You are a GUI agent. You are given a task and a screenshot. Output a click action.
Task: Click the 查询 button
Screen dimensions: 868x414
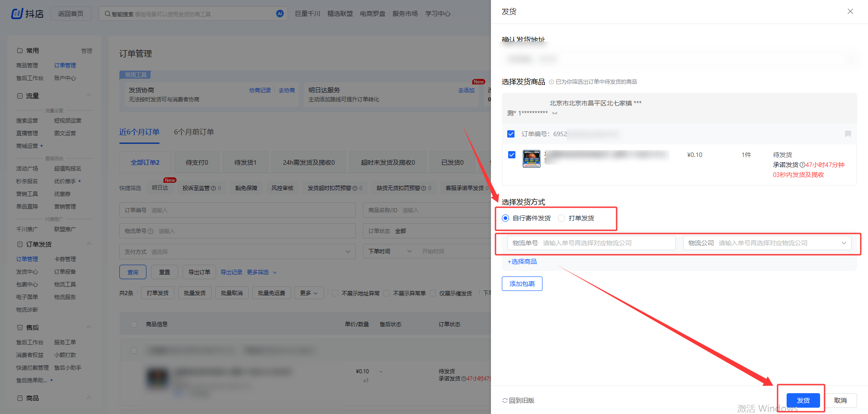coord(133,272)
